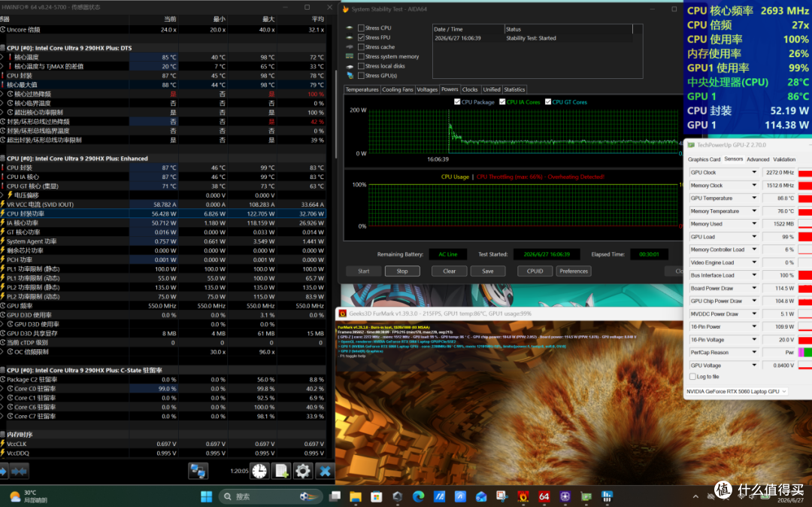Click the reset clock icon in HWiNFO
The height and width of the screenshot is (507, 812).
(259, 471)
